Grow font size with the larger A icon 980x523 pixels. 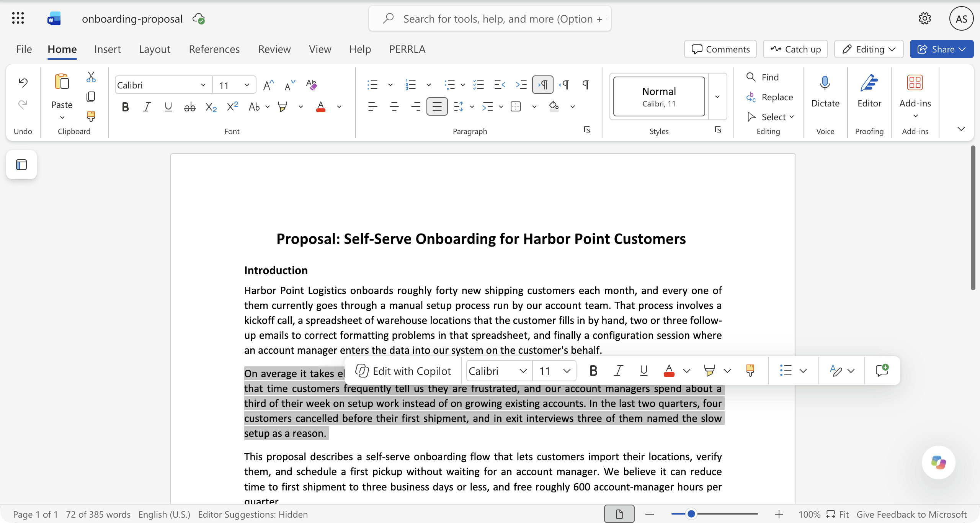(x=268, y=85)
